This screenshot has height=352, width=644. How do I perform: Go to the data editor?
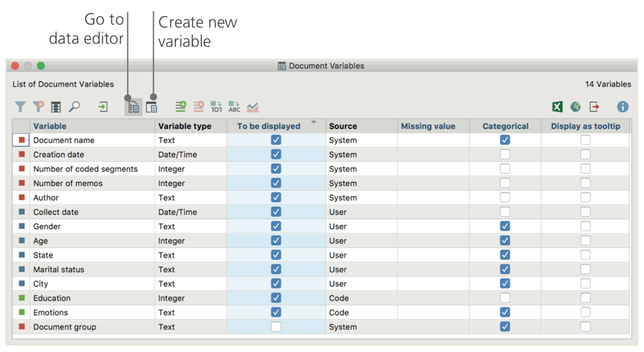[133, 107]
